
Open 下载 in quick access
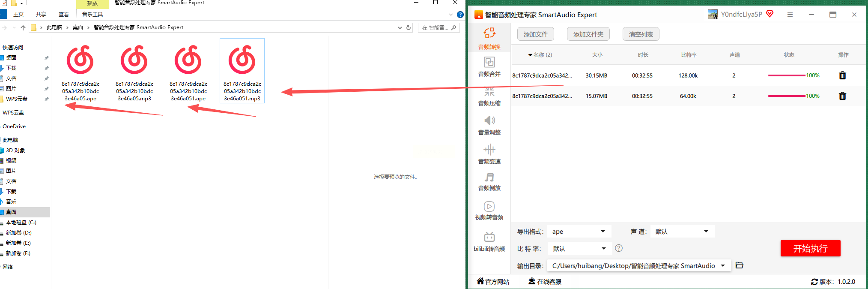click(x=11, y=68)
